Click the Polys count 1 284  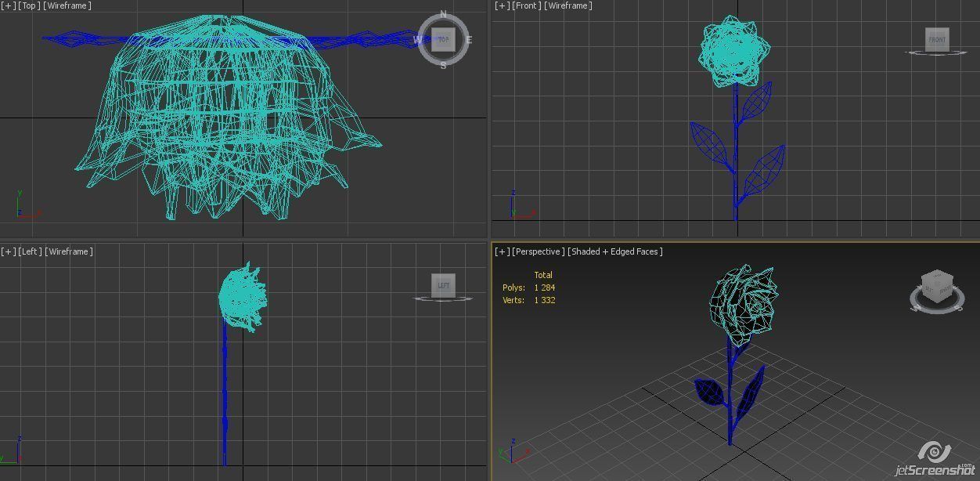point(545,288)
